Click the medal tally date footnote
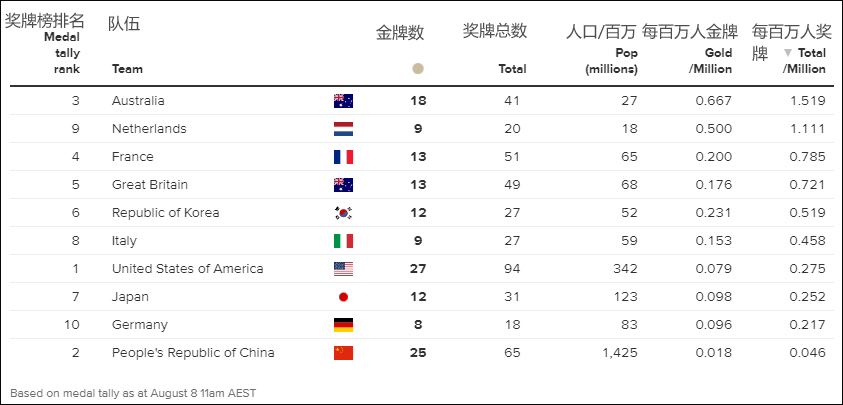Image resolution: width=843 pixels, height=405 pixels. pyautogui.click(x=133, y=393)
